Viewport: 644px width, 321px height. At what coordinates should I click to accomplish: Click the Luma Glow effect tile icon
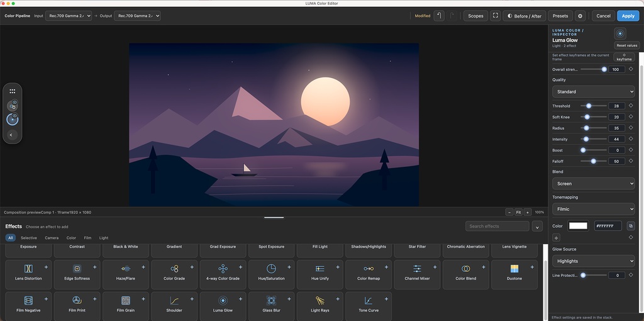point(223,300)
